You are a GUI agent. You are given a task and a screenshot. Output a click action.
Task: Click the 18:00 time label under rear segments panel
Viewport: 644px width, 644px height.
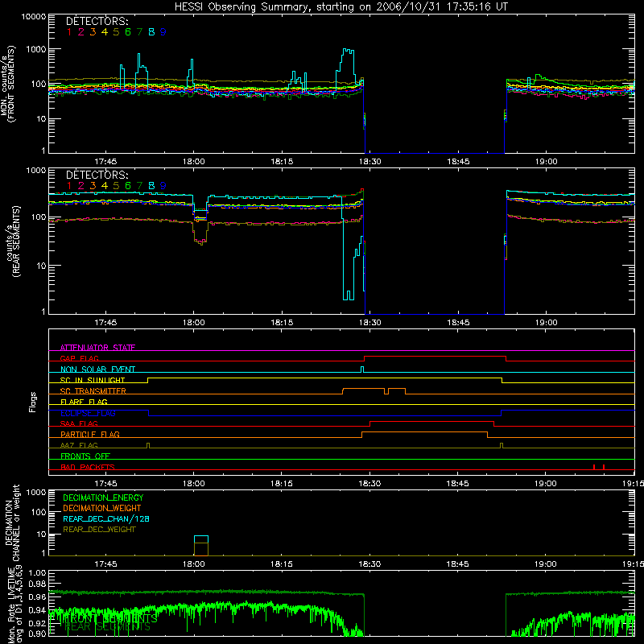pos(193,323)
